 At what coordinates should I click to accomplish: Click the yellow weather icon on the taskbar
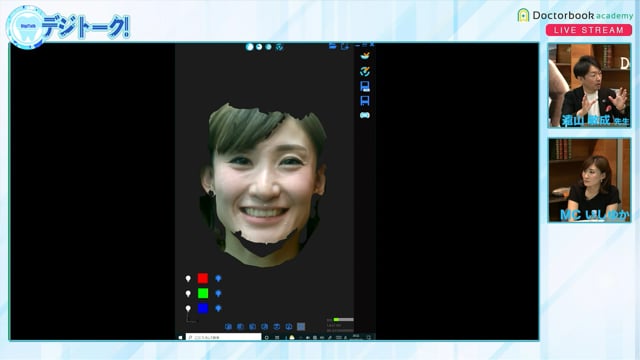(x=292, y=338)
